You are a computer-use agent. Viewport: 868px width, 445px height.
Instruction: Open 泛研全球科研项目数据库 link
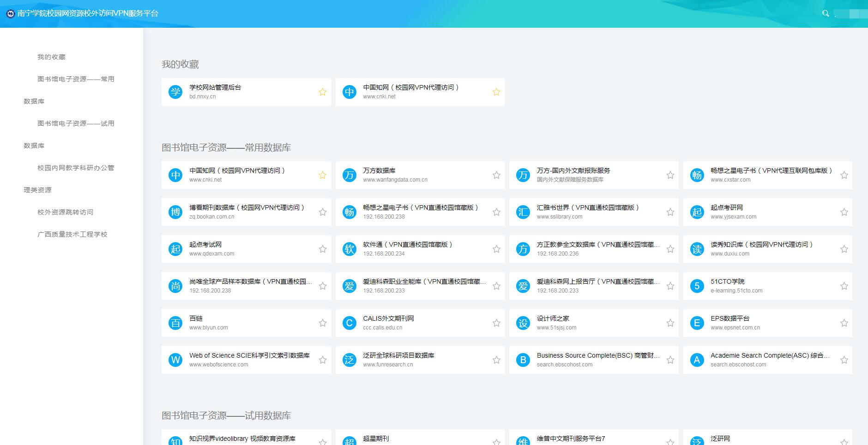click(x=398, y=355)
